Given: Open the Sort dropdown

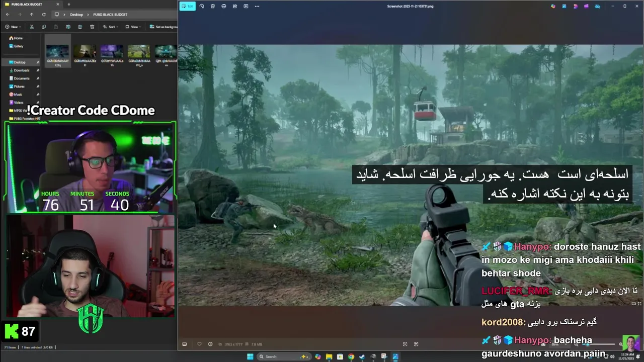Looking at the screenshot, I should (110, 27).
